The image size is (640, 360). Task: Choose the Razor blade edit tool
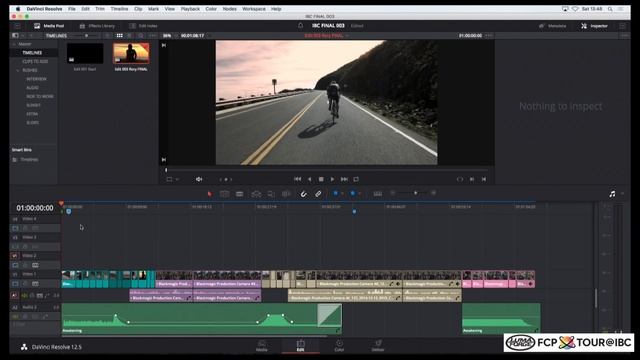coord(240,194)
